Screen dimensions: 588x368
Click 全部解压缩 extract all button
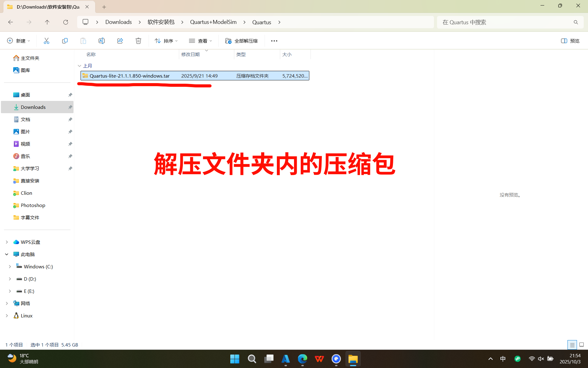coord(242,41)
